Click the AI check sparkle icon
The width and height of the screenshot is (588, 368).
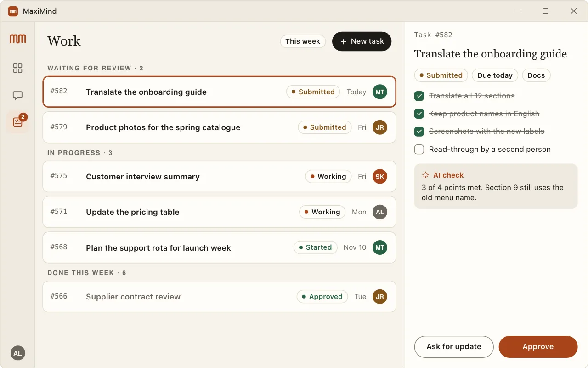click(x=425, y=175)
